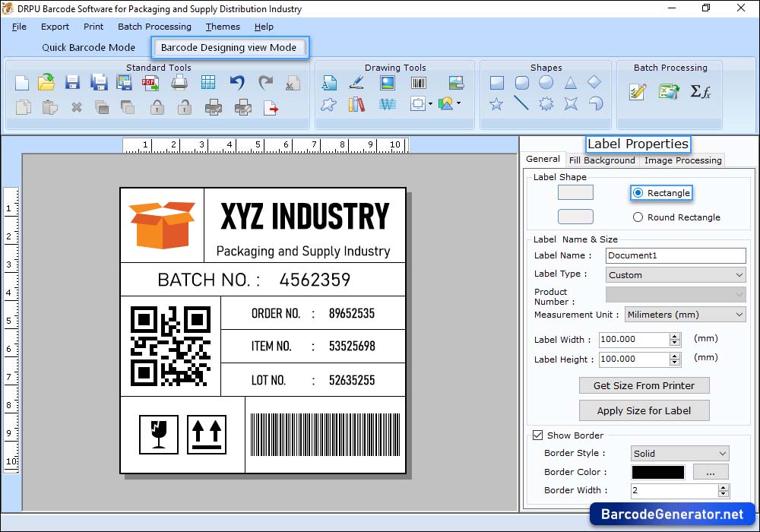
Task: Click Apply Size for Label
Action: tap(644, 410)
